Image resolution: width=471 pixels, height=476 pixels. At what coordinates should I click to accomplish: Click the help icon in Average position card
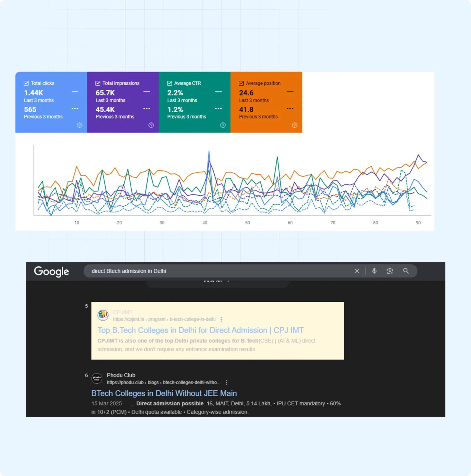[x=294, y=125]
